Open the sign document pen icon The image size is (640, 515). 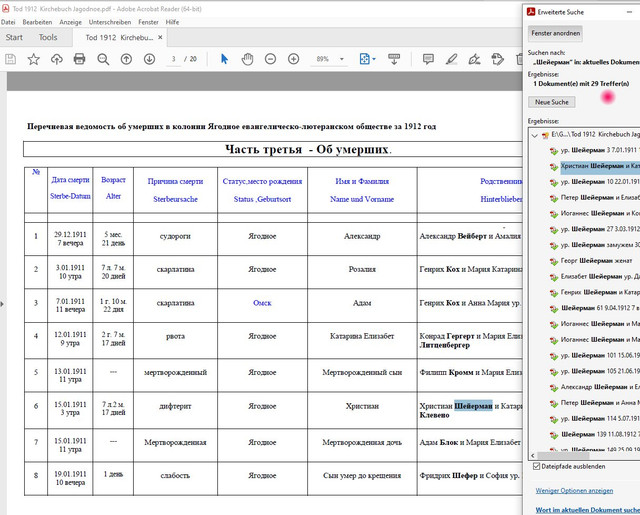(474, 59)
